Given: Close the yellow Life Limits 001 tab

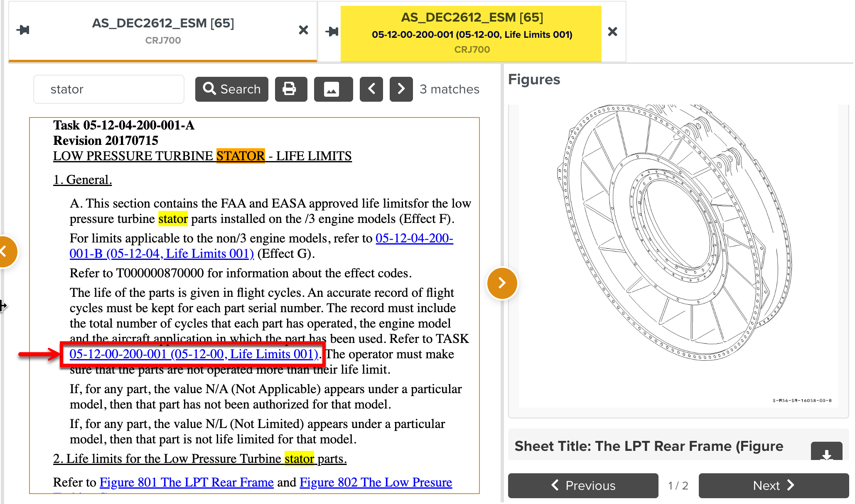Looking at the screenshot, I should [612, 32].
